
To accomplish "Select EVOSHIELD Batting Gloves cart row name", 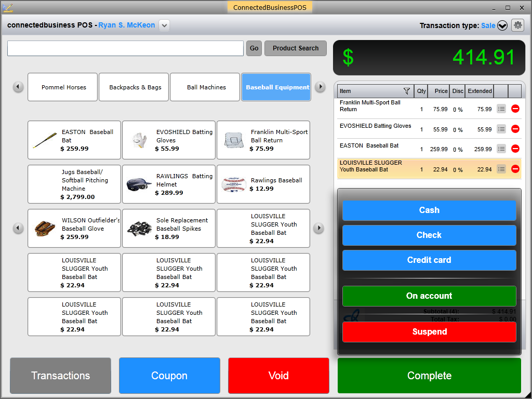I will (x=375, y=126).
